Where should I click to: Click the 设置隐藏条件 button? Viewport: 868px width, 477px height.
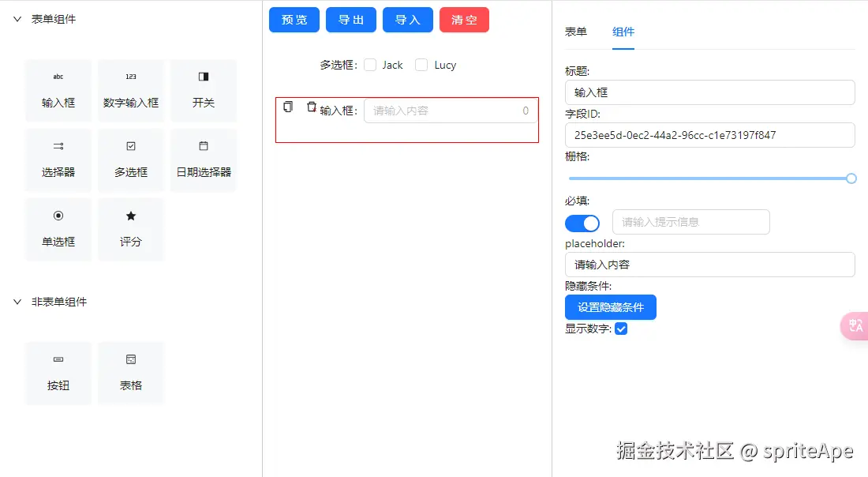pos(611,307)
